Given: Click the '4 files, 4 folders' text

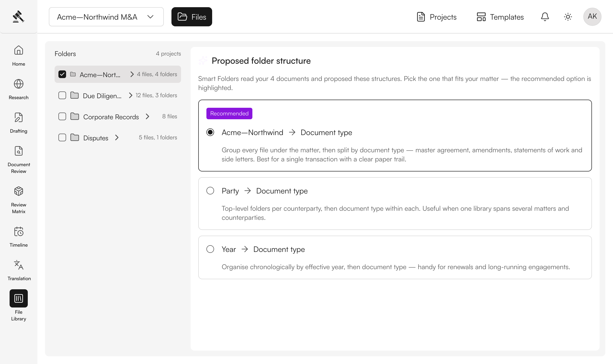Looking at the screenshot, I should (x=157, y=74).
